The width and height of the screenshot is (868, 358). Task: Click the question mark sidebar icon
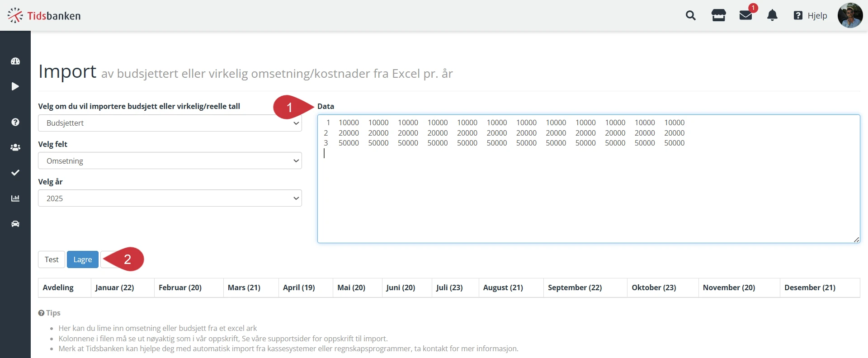(x=15, y=122)
